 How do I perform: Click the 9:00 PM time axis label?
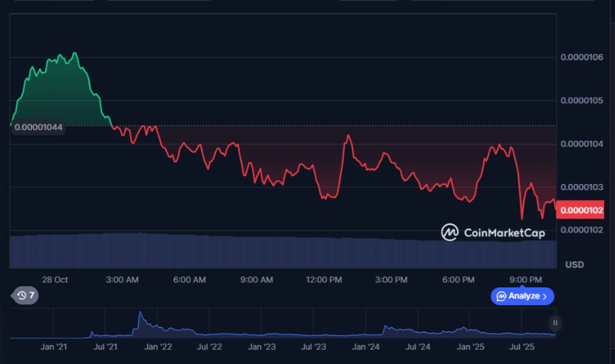525,280
